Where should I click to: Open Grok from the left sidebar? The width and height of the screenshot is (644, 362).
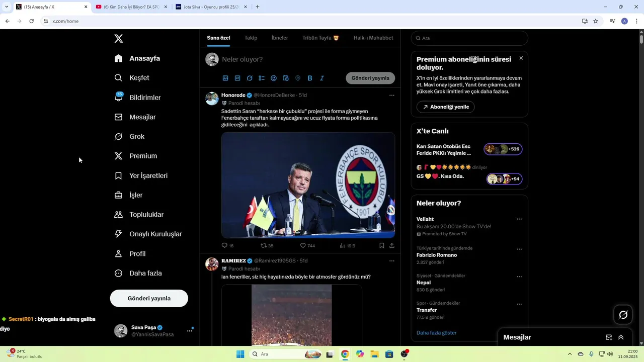pyautogui.click(x=130, y=137)
